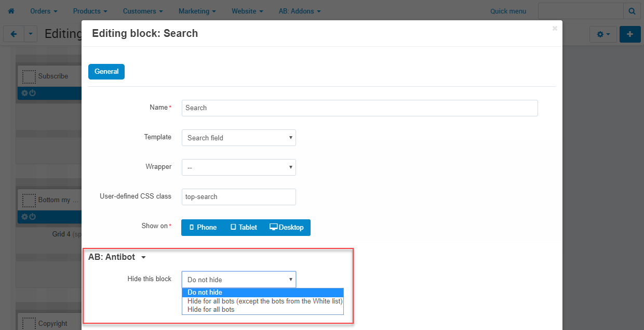Viewport: 644px width, 330px height.
Task: Toggle Tablet in Show on options
Action: [x=244, y=228]
